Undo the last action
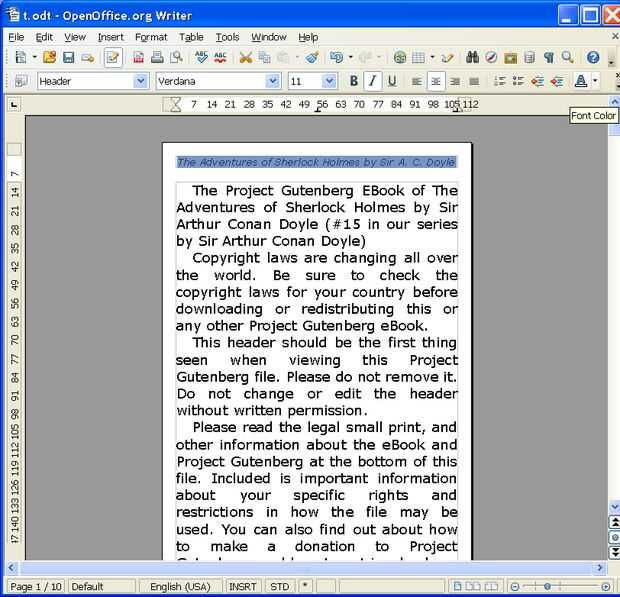Image resolution: width=620 pixels, height=597 pixels. 336,58
